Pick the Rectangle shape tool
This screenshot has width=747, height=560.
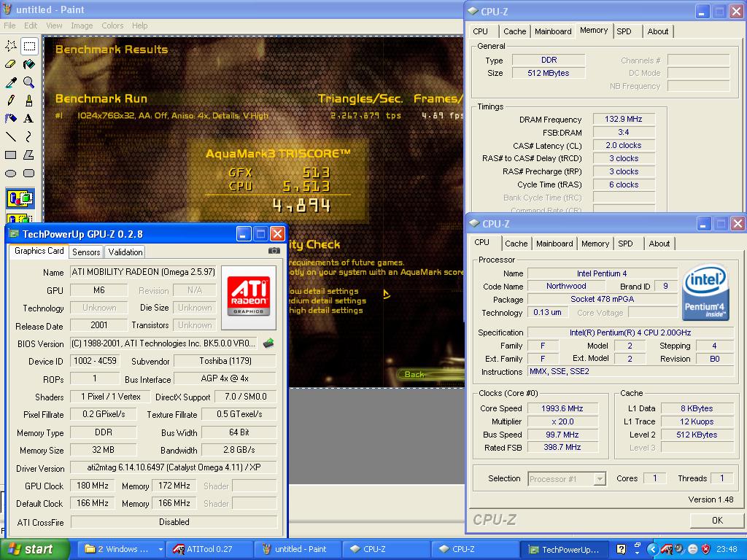(x=10, y=155)
